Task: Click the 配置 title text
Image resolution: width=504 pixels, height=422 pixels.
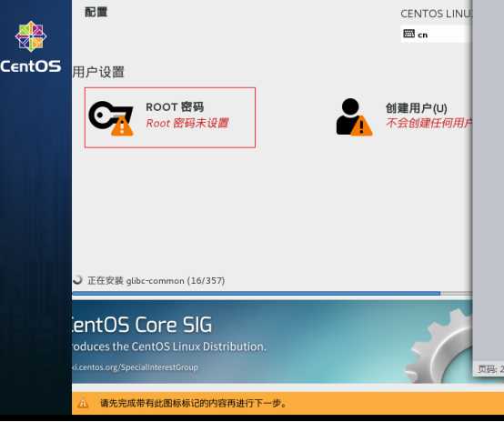Action: (96, 12)
